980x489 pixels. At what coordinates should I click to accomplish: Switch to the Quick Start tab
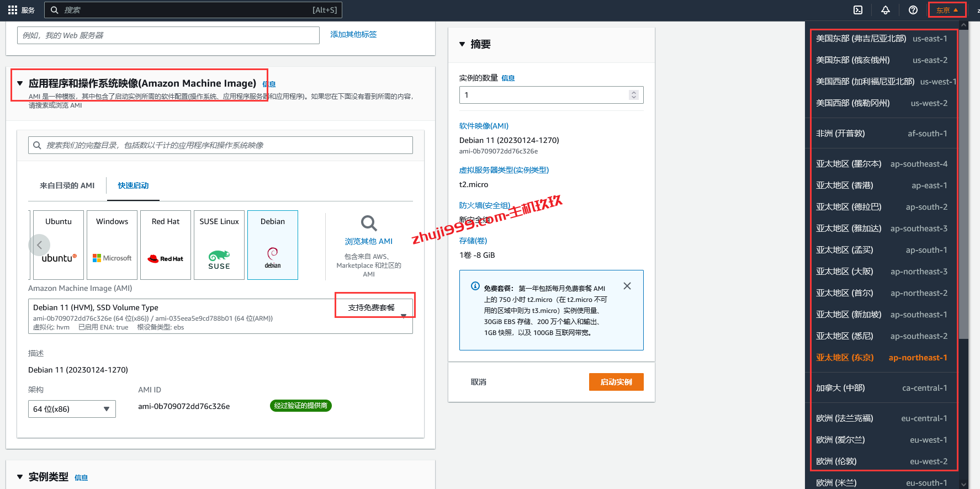[x=133, y=185]
